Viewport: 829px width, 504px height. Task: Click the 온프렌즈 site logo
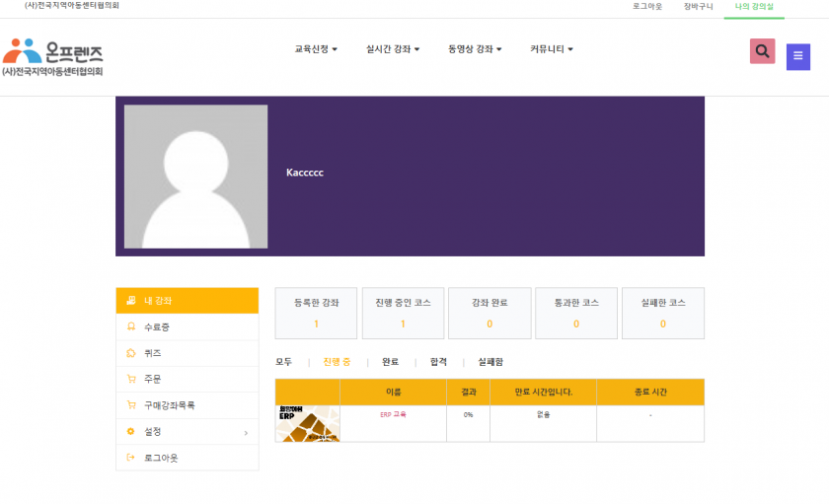point(53,57)
